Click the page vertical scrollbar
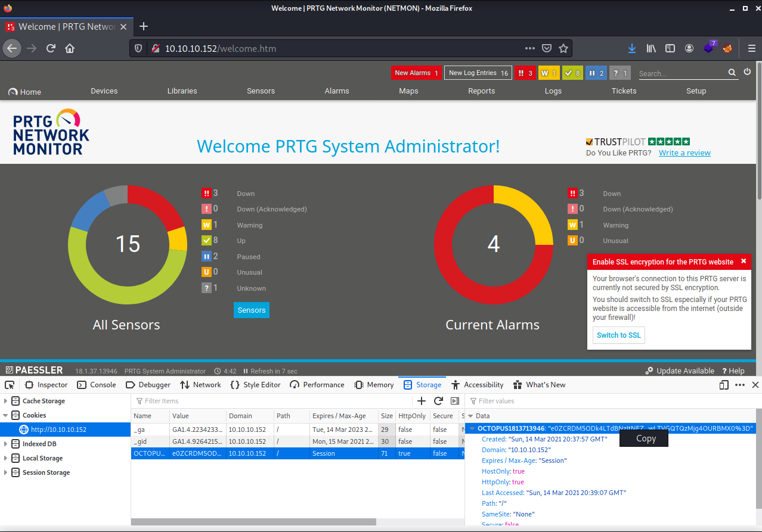 [758, 130]
